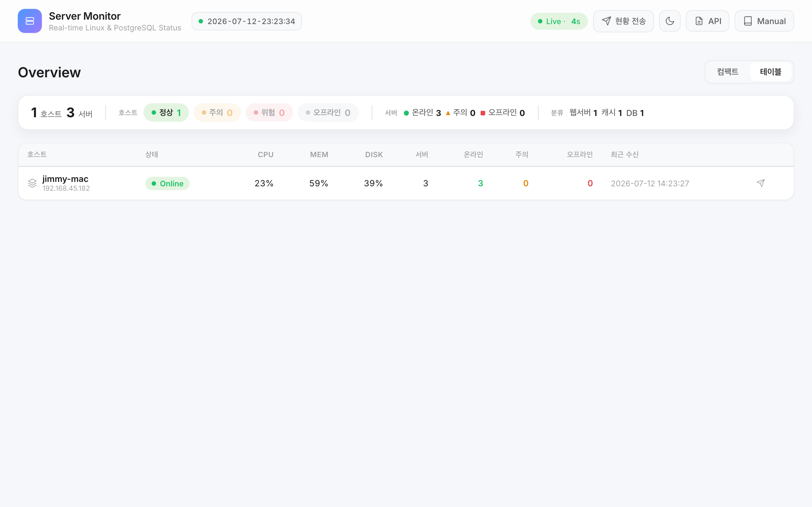812x507 pixels.
Task: Filter hosts by 오프라인 status chip
Action: (x=328, y=113)
